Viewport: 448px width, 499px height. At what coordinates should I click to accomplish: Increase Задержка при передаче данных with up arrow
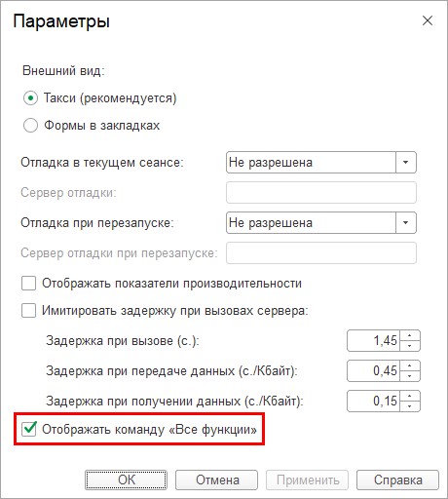click(410, 365)
